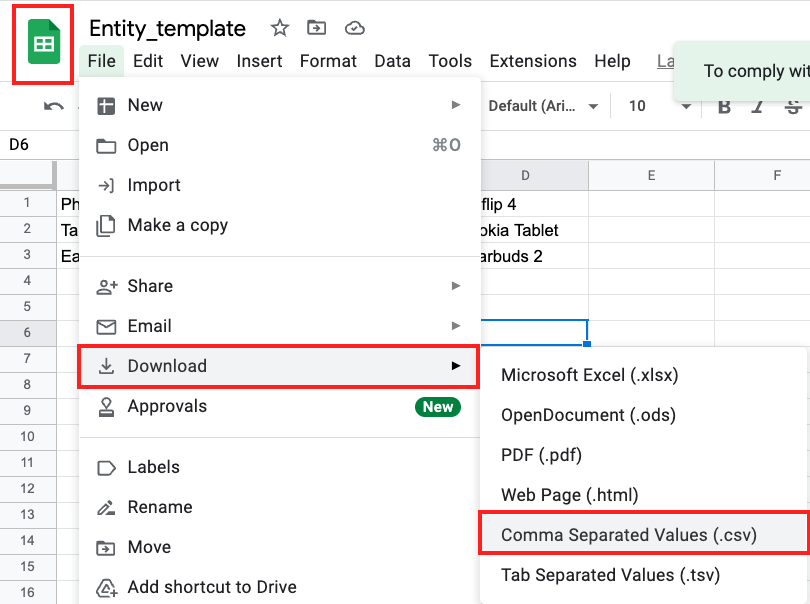Open the Data menu

tap(392, 61)
